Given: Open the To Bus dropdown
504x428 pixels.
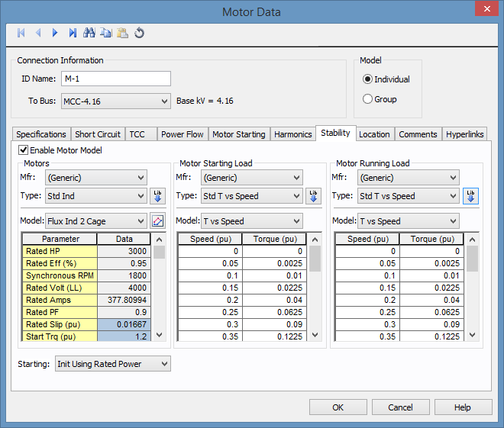Looking at the screenshot, I should [115, 101].
